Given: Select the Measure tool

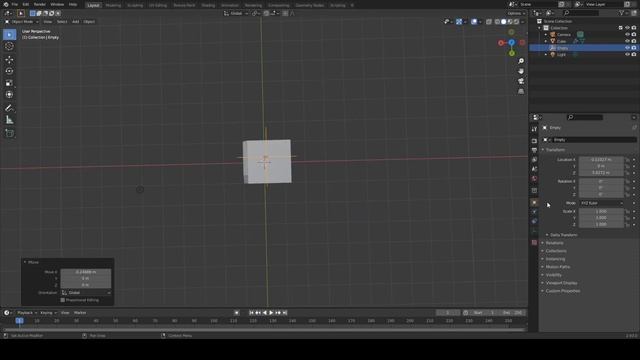Looking at the screenshot, I should (9, 120).
